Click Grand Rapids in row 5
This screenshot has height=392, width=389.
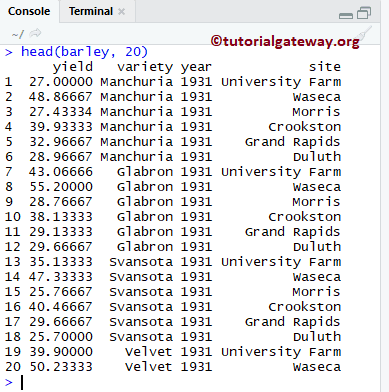coord(293,142)
